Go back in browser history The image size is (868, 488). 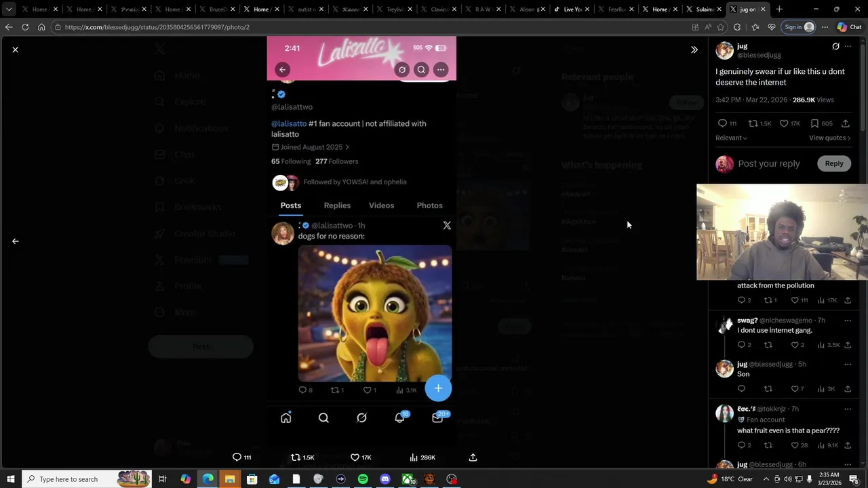9,27
